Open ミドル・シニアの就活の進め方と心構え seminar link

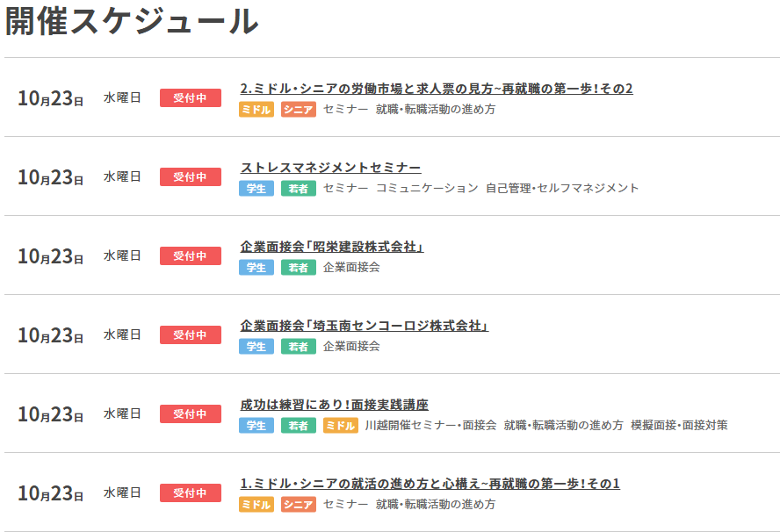pyautogui.click(x=430, y=484)
